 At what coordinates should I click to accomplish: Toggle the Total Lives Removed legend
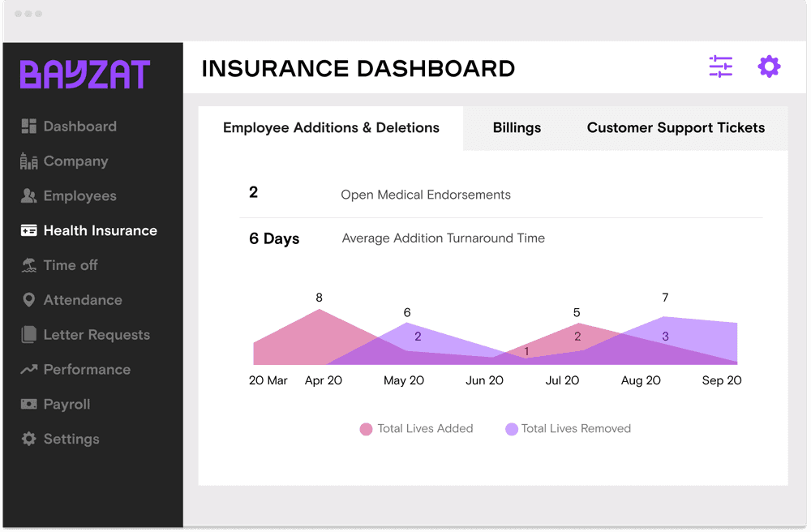tap(568, 428)
